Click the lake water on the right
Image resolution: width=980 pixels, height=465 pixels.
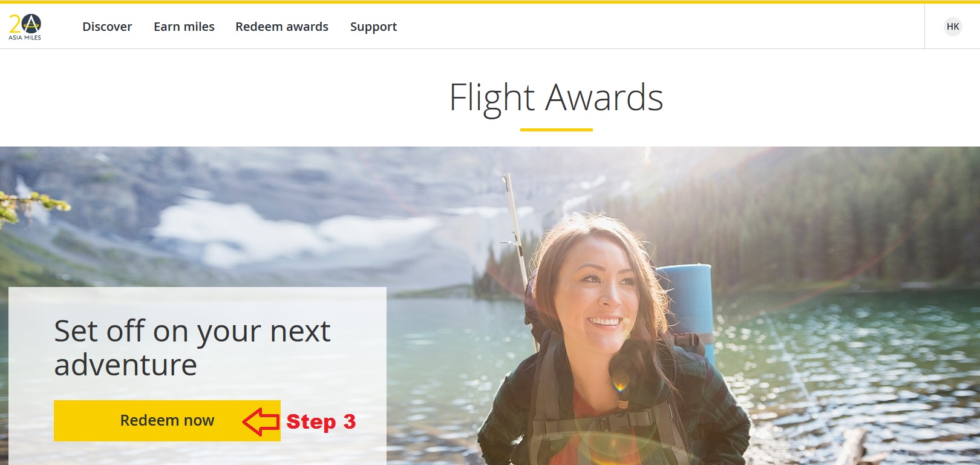coord(859,363)
